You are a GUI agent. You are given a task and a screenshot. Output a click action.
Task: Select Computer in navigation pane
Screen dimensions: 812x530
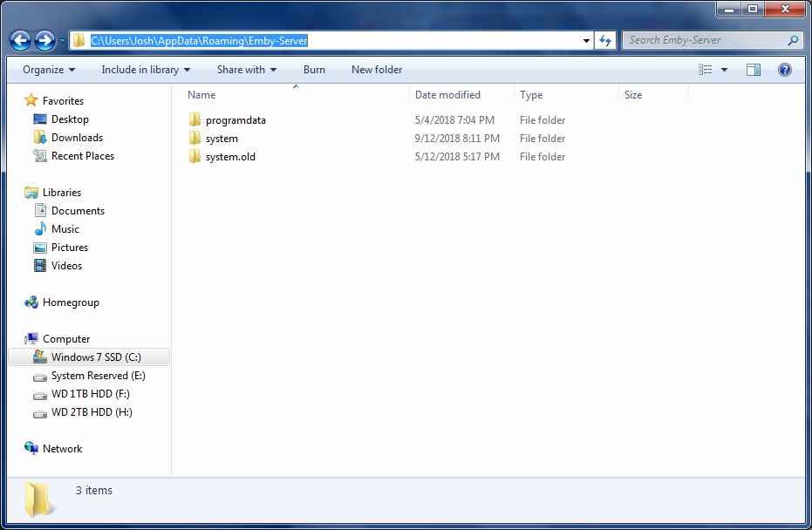tap(66, 339)
